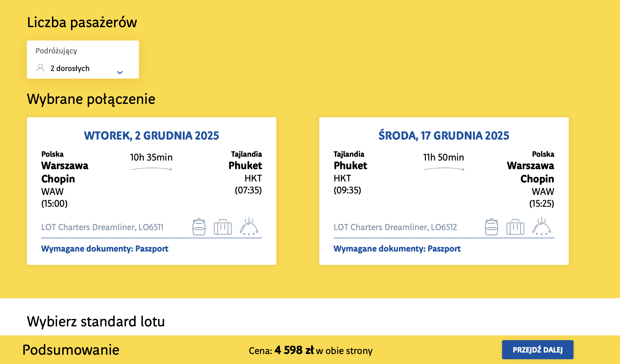The width and height of the screenshot is (620, 364).
Task: Click the meal service icon for LO6512
Action: 541,226
